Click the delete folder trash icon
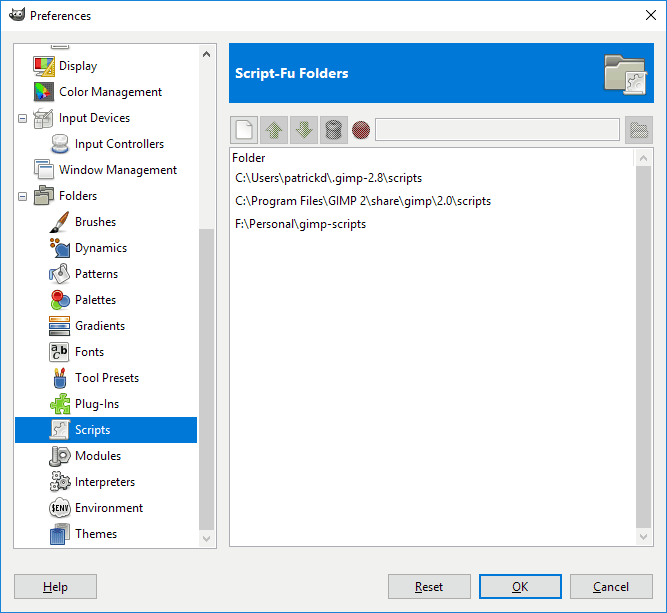 [x=334, y=130]
